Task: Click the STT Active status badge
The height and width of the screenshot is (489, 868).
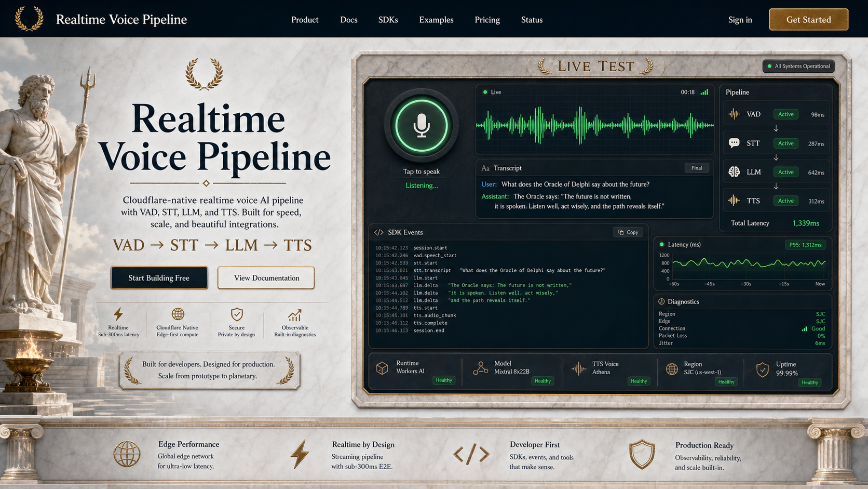Action: click(x=785, y=143)
